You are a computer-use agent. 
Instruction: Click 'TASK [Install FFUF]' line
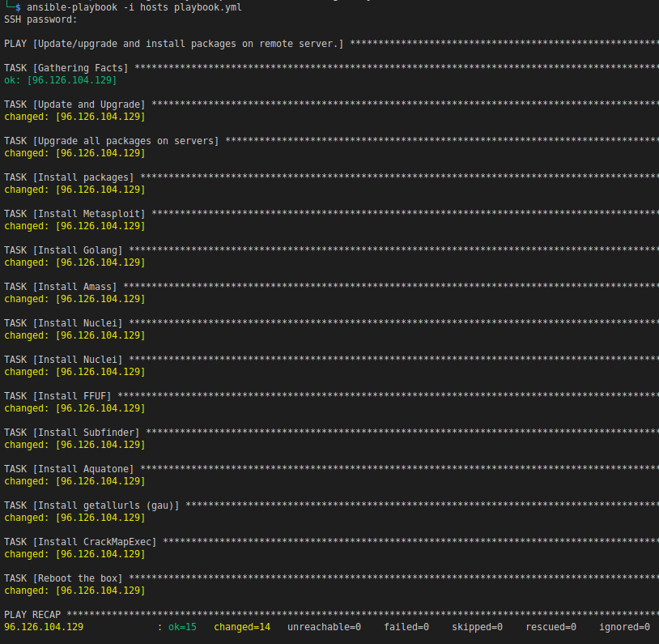point(57,396)
